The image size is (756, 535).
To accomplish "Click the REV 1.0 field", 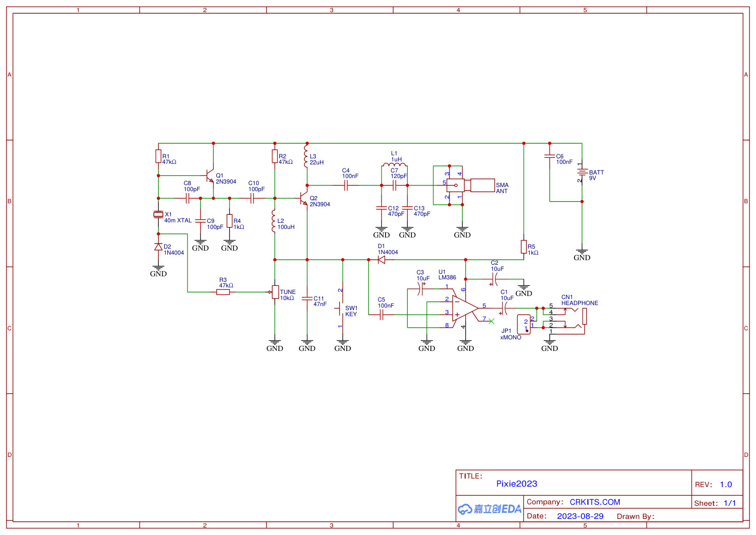I will (x=714, y=484).
